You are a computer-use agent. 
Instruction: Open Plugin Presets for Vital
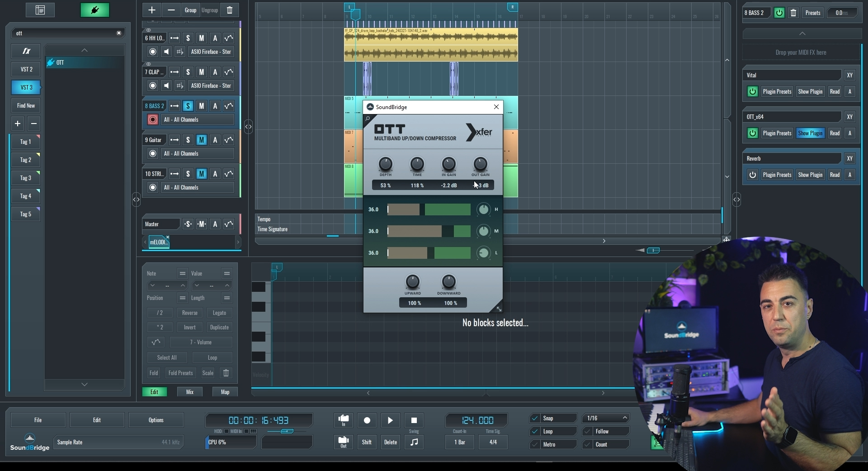point(777,91)
